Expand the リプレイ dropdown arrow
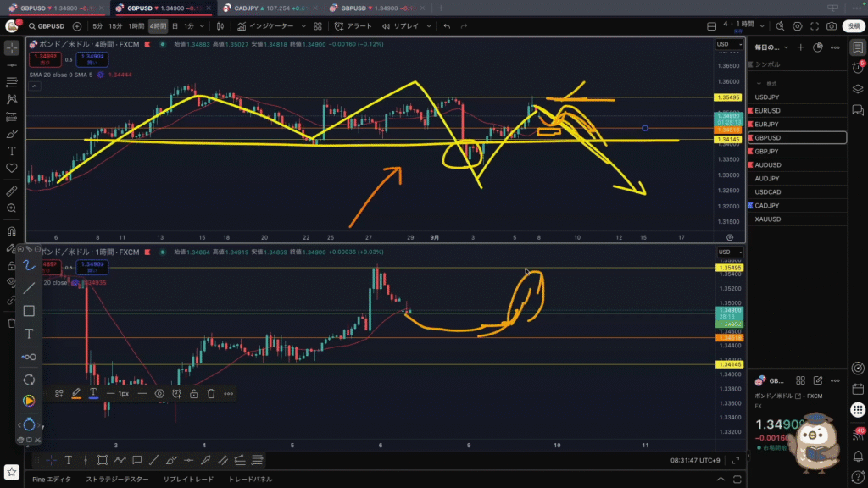This screenshot has height=488, width=868. tap(428, 26)
